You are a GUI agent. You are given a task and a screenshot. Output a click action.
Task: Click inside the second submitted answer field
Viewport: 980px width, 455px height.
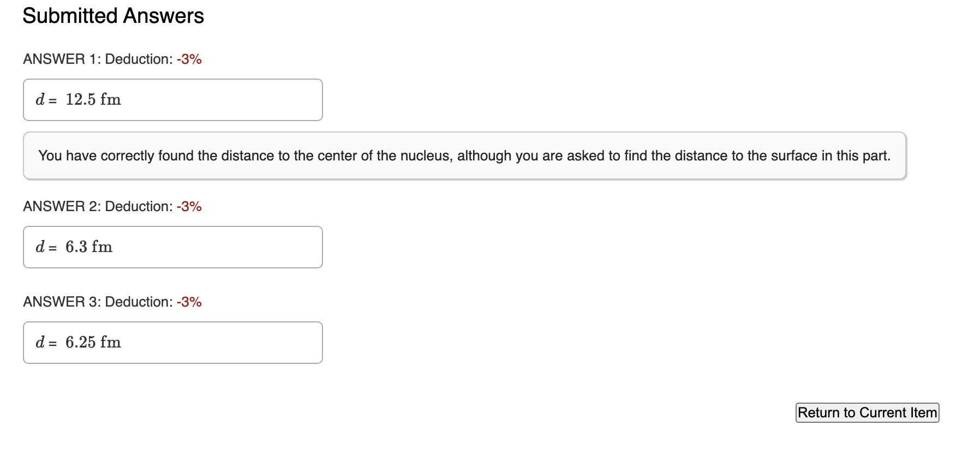(x=172, y=247)
